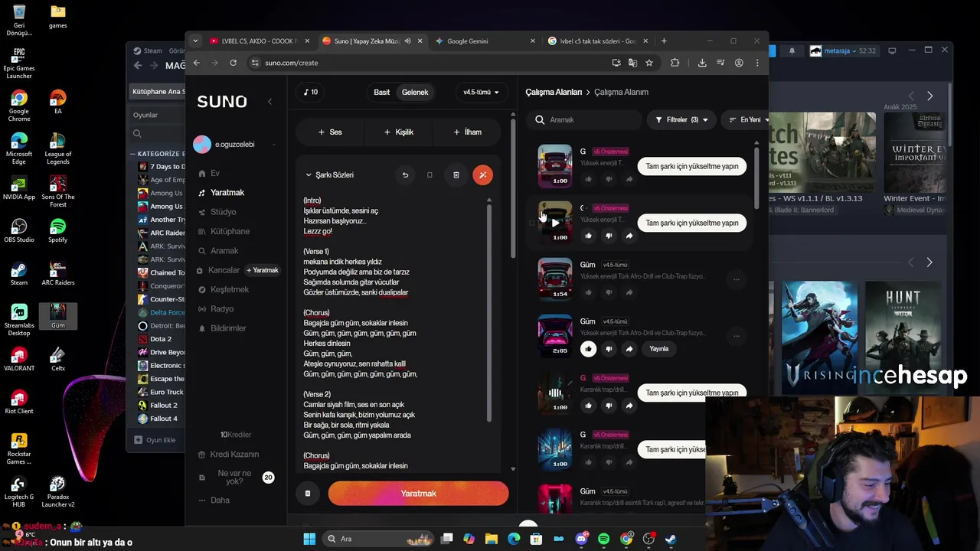
Task: Tick the checkbox beside the hovered song
Action: [531, 223]
